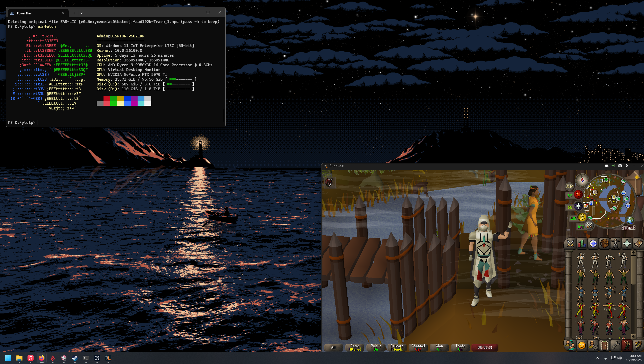644x364 pixels.
Task: Select the Game Filtered chat tab
Action: 354,348
